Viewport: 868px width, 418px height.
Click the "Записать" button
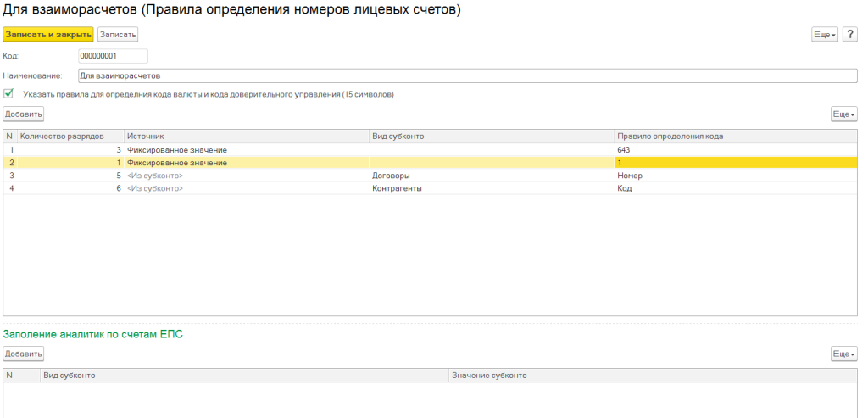pos(118,35)
